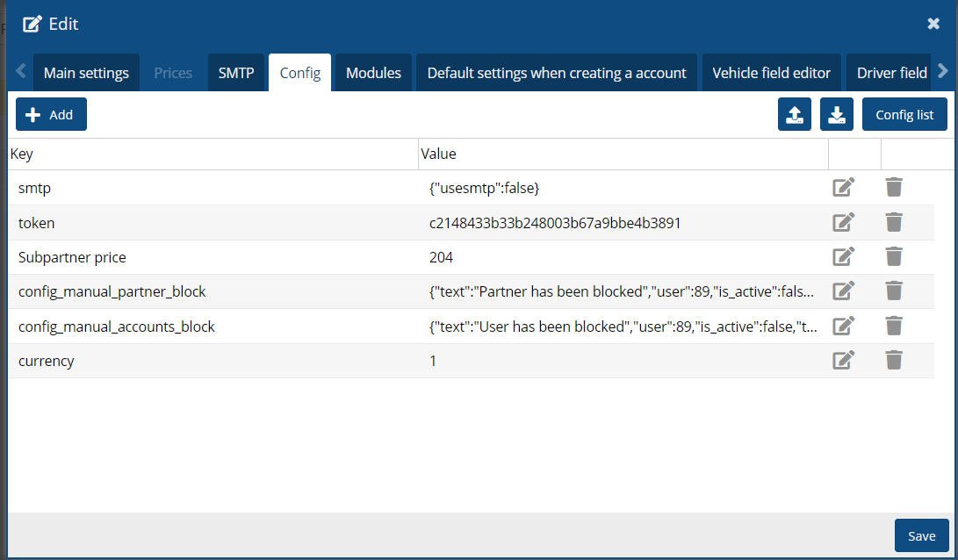Delete the smtp config entry
958x560 pixels.
[x=893, y=187]
